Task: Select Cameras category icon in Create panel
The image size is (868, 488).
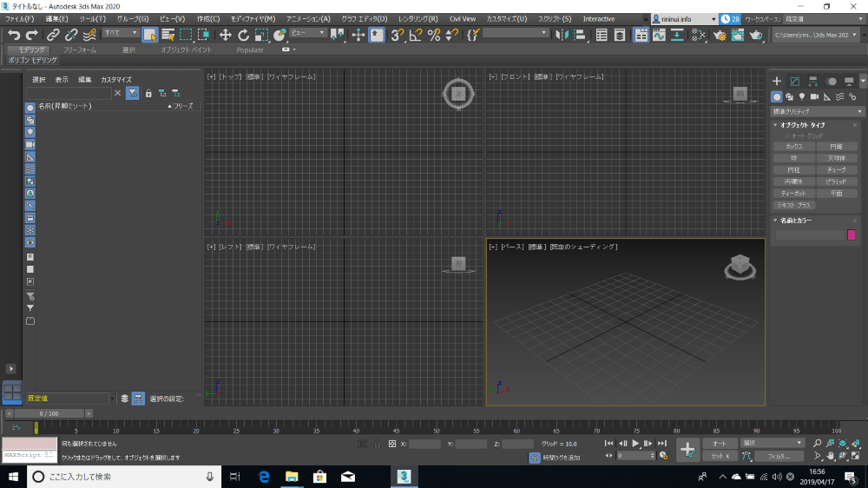Action: point(814,97)
